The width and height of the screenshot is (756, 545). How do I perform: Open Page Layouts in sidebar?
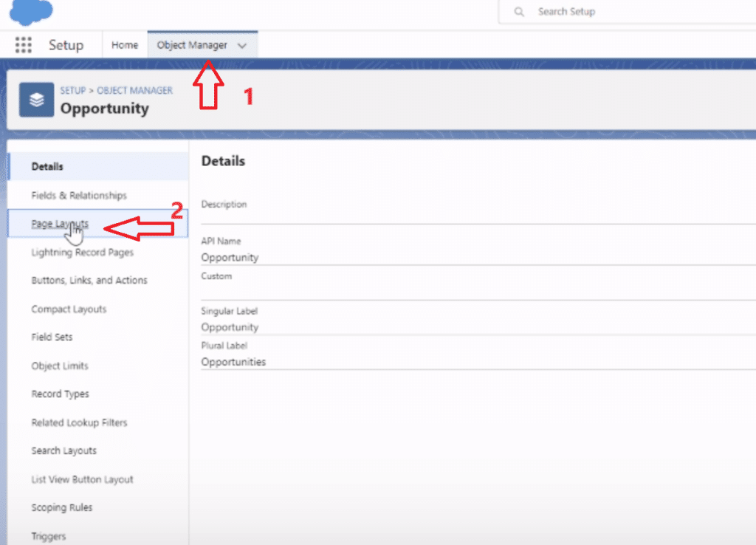[x=98, y=223]
